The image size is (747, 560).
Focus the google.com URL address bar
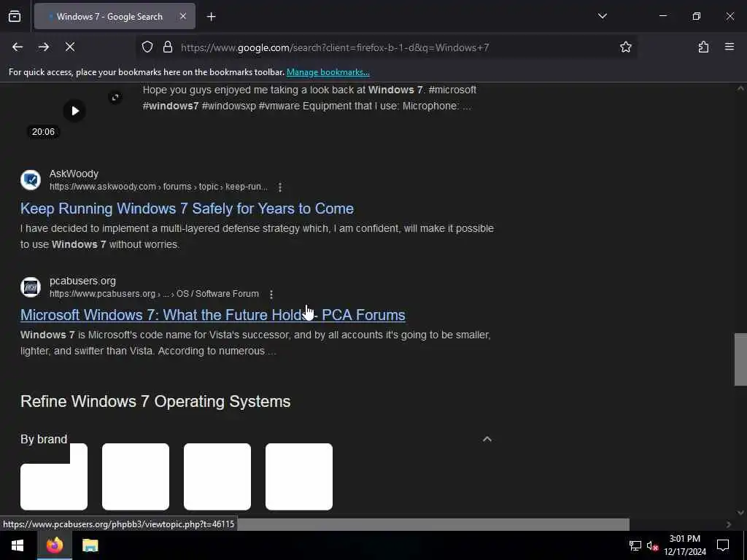[x=386, y=47]
